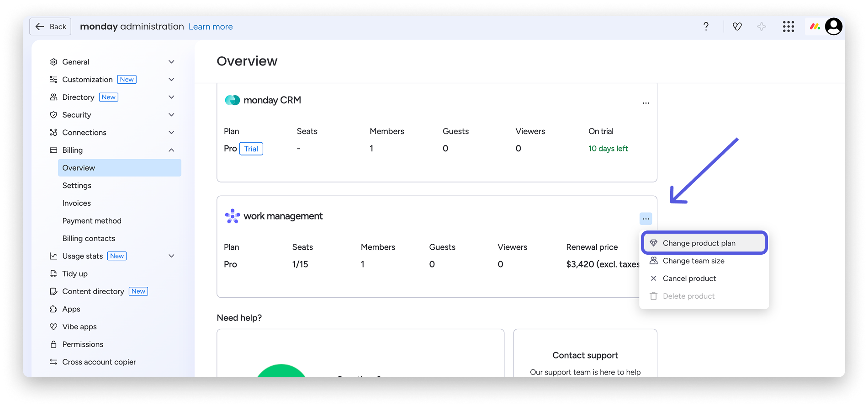This screenshot has width=868, height=407.
Task: Click the work management product title
Action: pos(283,216)
